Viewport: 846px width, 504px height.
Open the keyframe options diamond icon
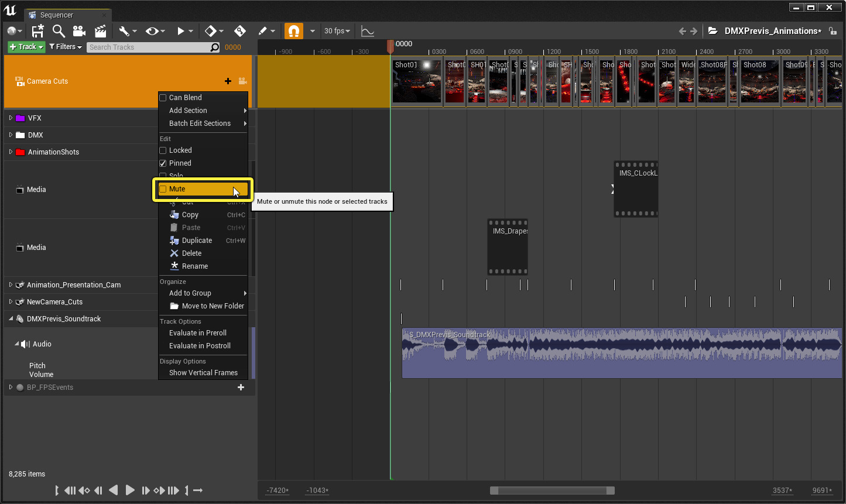pyautogui.click(x=211, y=30)
